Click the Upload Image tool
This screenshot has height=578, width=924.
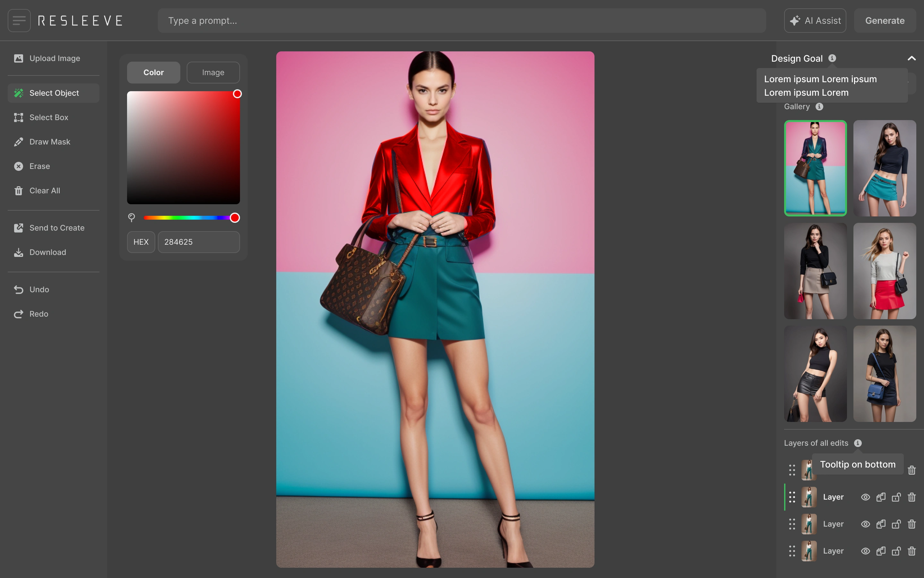tap(54, 58)
